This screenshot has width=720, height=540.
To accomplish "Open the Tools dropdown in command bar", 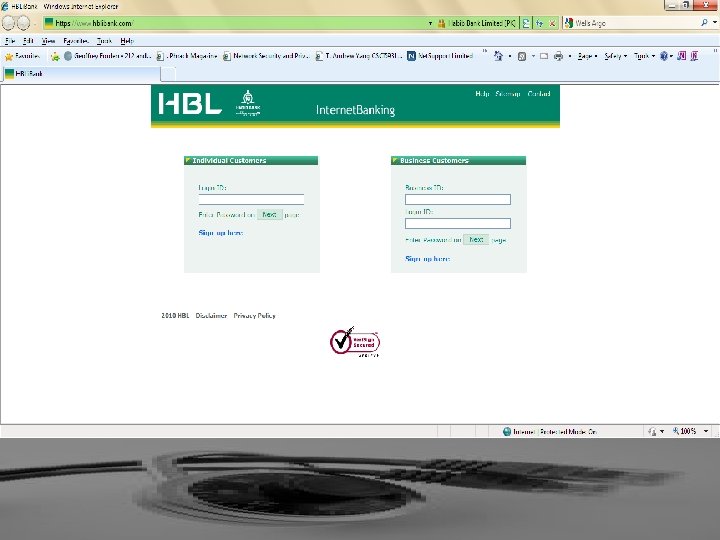I will [x=644, y=56].
